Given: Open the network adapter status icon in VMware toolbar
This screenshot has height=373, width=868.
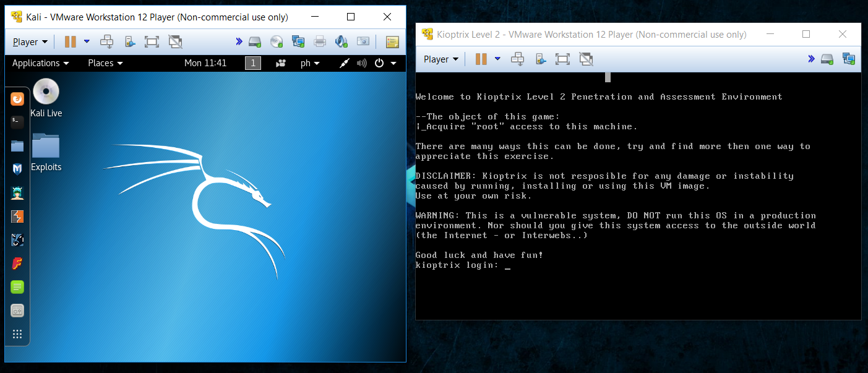Looking at the screenshot, I should pos(298,41).
